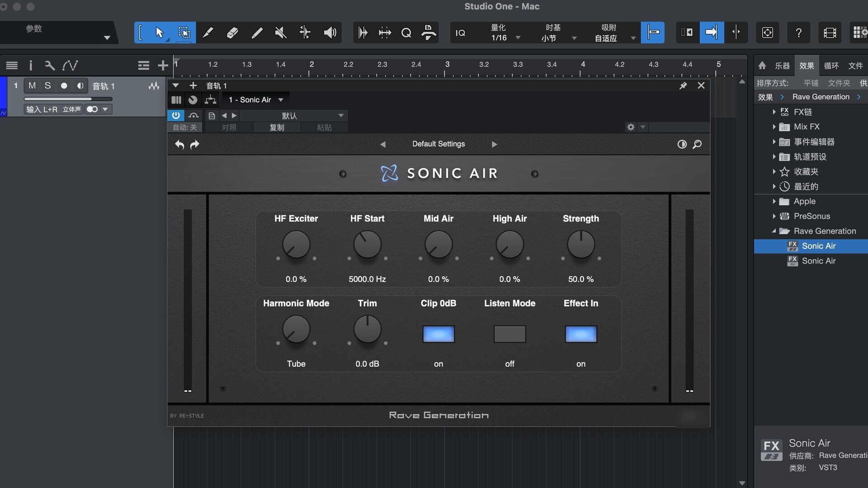Click the redo arrow in Sonic Air
The height and width of the screenshot is (488, 868).
(195, 145)
